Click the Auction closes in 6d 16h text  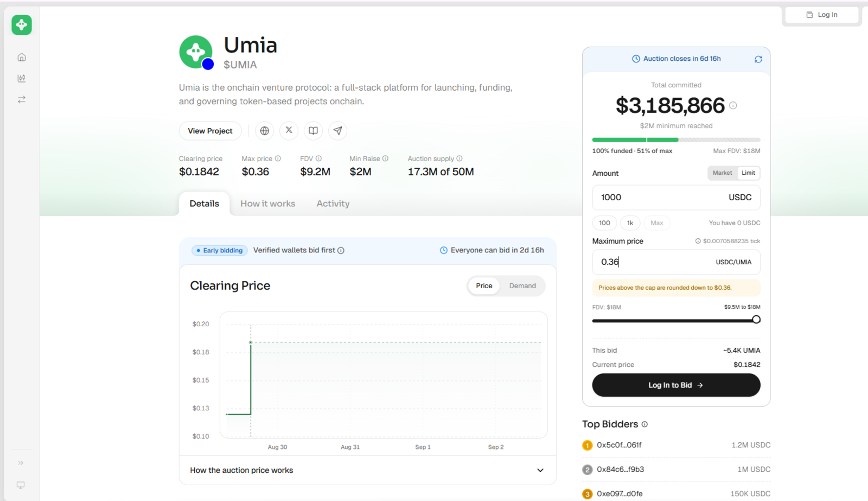point(682,59)
